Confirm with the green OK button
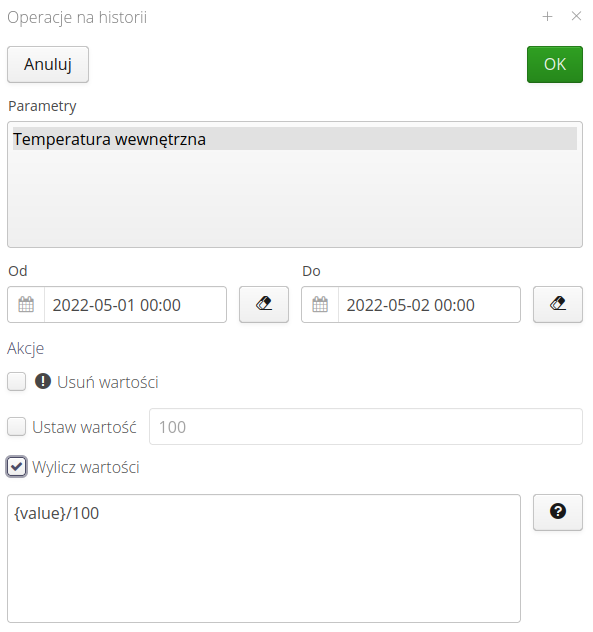The image size is (593, 632). [555, 64]
